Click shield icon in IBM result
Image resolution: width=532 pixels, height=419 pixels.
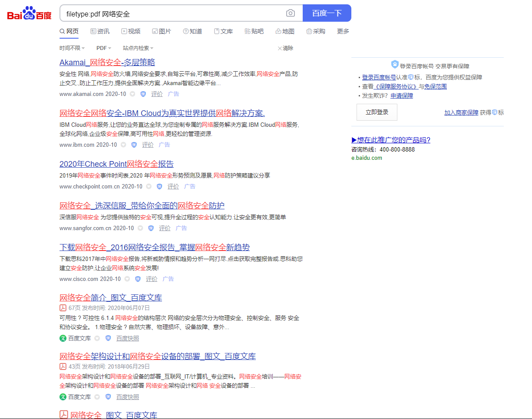(x=134, y=145)
